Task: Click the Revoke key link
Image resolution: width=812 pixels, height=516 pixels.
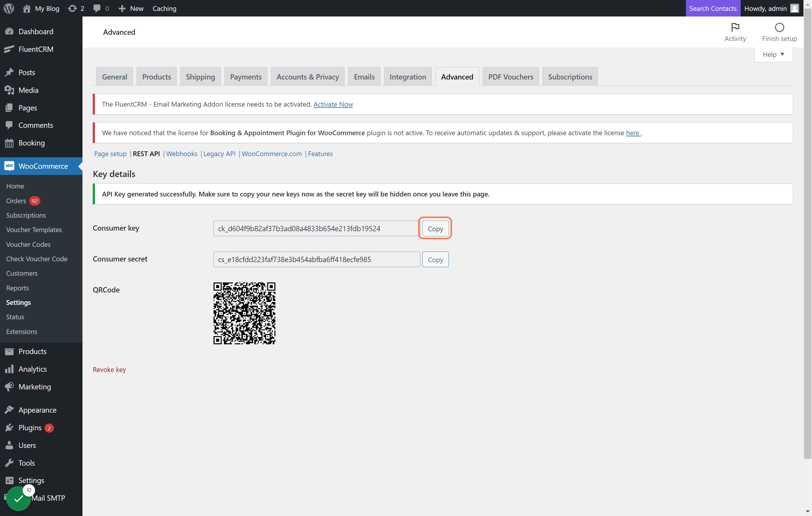Action: (109, 370)
